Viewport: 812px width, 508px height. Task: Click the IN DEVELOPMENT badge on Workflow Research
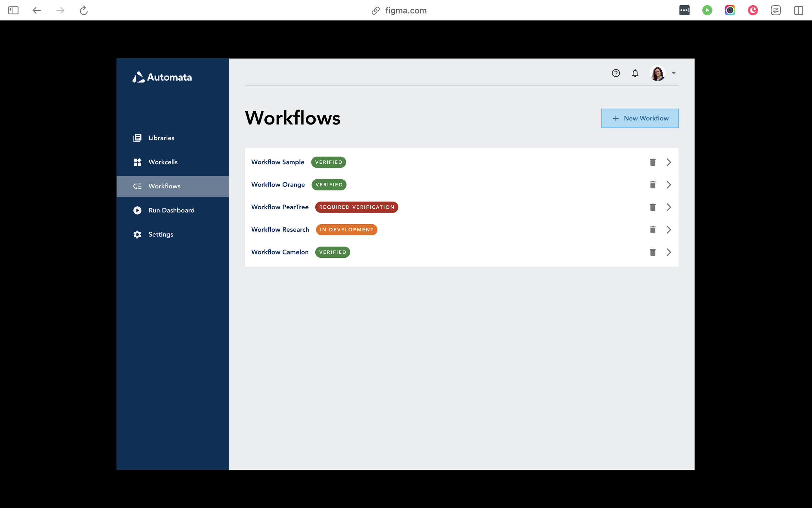point(346,229)
